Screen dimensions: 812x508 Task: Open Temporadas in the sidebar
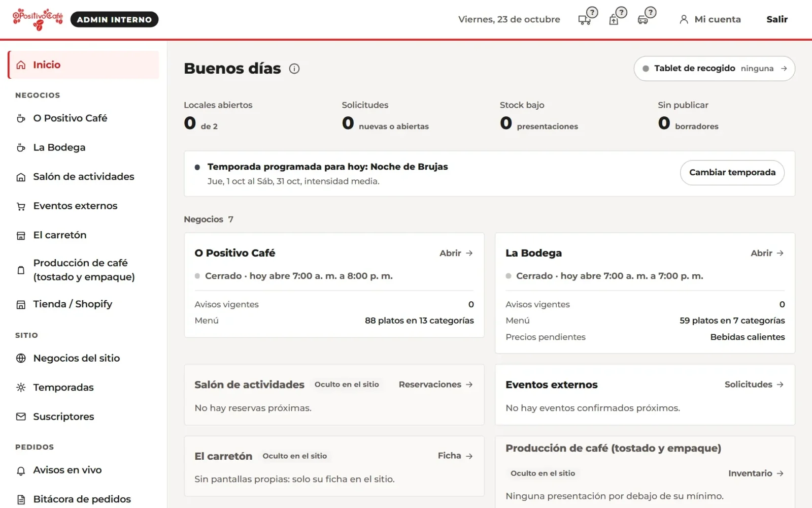pos(83,388)
